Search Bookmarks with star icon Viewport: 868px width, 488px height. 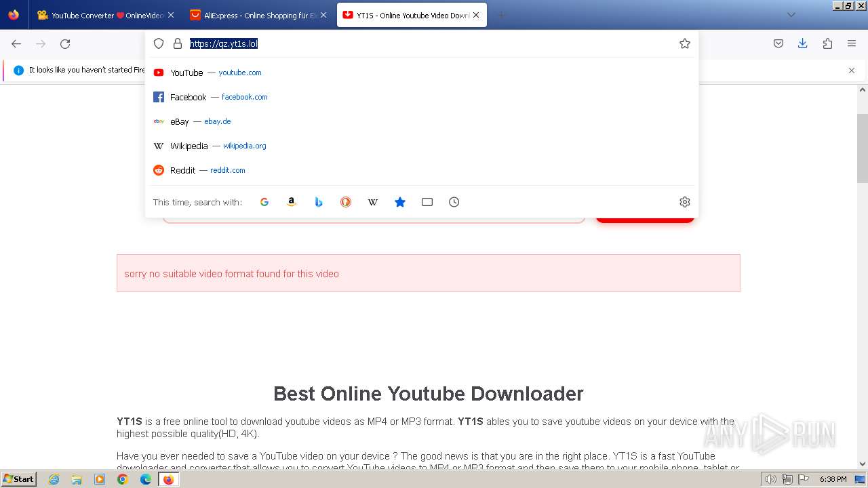click(400, 202)
